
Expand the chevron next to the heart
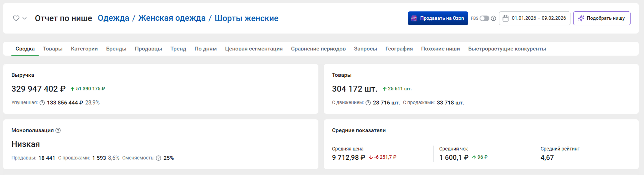tap(25, 18)
